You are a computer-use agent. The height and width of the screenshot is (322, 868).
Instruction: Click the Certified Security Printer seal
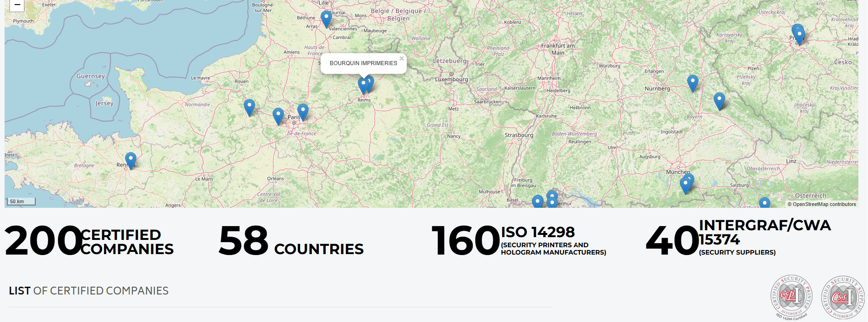[791, 297]
